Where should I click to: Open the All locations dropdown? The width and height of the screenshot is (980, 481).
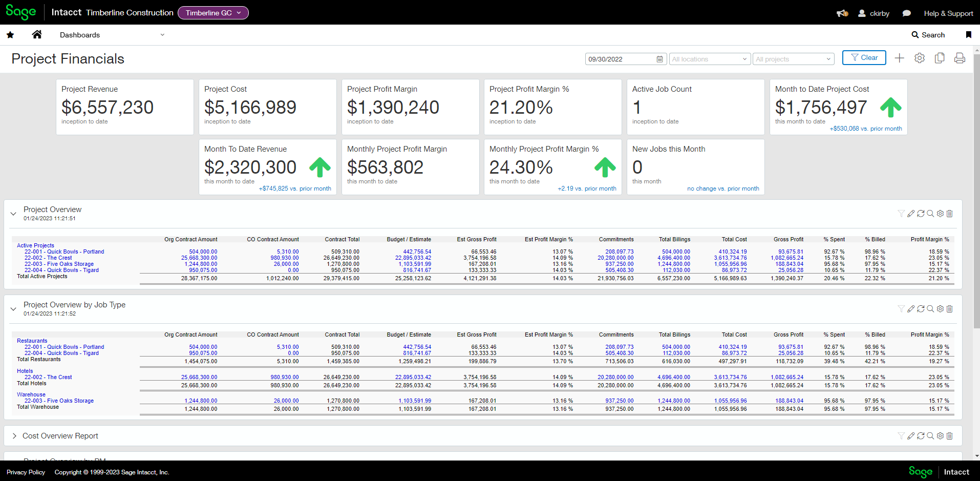pyautogui.click(x=710, y=59)
